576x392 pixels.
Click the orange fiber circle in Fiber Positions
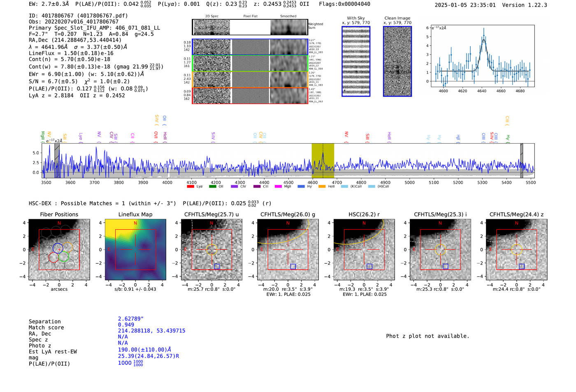tap(68, 248)
